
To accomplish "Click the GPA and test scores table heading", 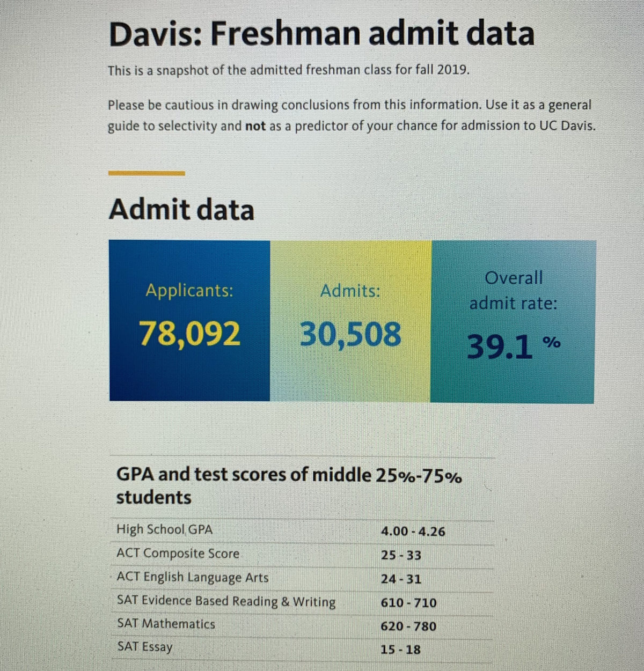I will point(289,486).
